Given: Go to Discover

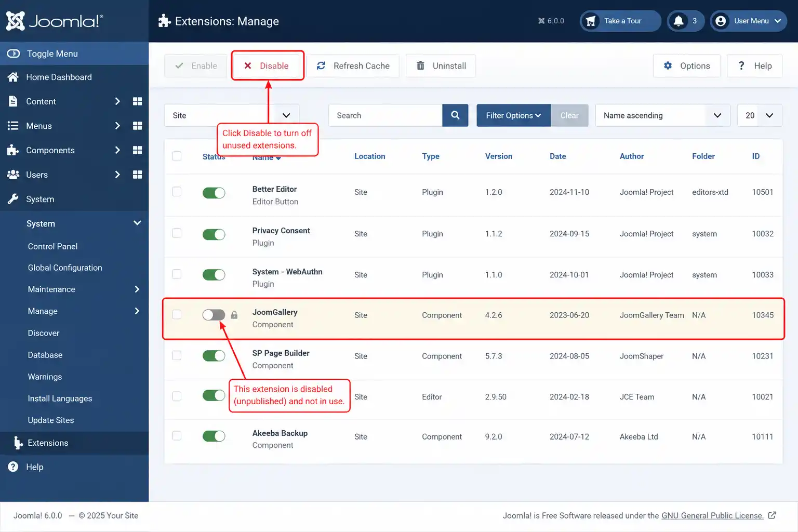Looking at the screenshot, I should click(44, 333).
